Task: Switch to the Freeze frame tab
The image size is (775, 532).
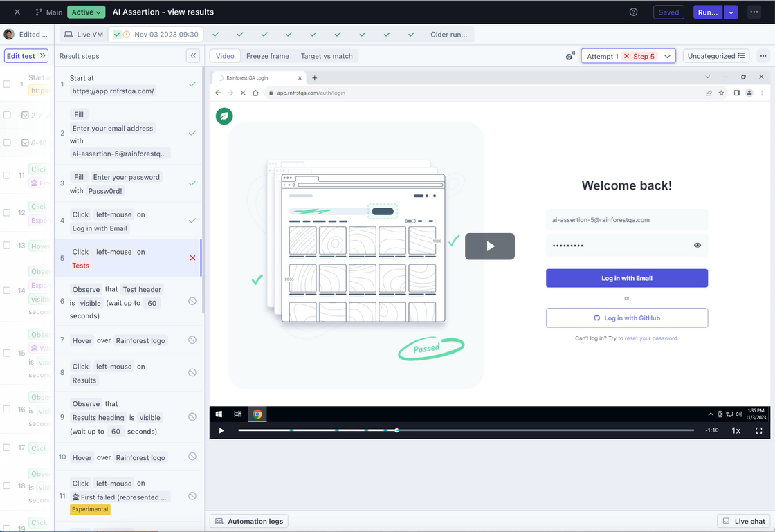Action: pyautogui.click(x=268, y=56)
